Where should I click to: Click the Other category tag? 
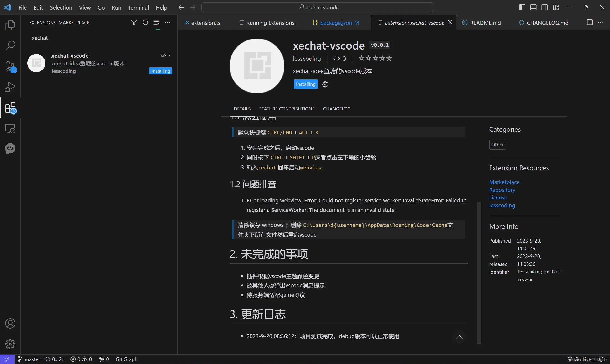coord(497,145)
